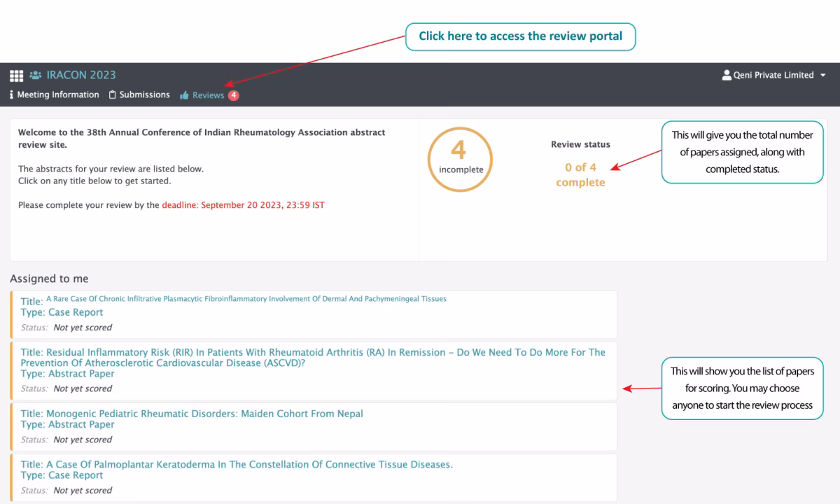Click the red deadline September 20 2023 text
Screen dimensions: 840x504
pos(243,206)
